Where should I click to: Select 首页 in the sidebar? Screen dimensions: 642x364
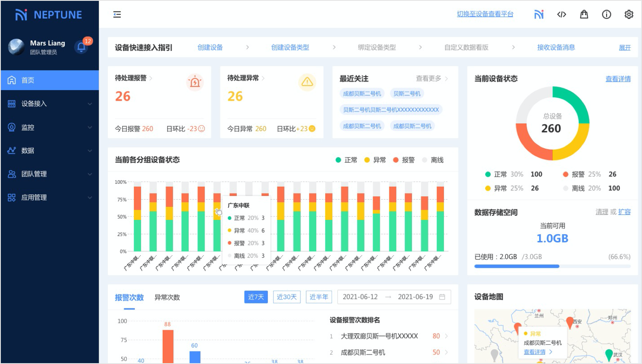point(50,80)
